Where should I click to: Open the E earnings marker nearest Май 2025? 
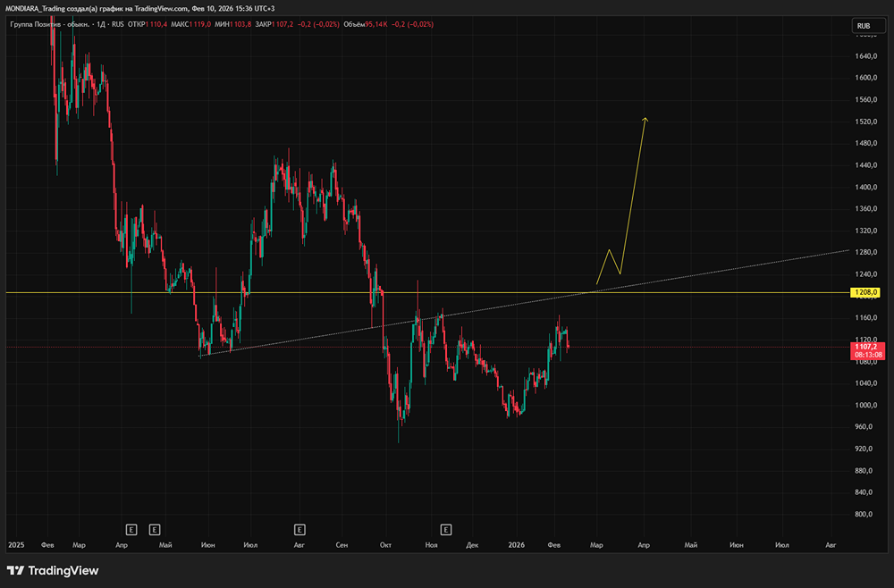[155, 530]
